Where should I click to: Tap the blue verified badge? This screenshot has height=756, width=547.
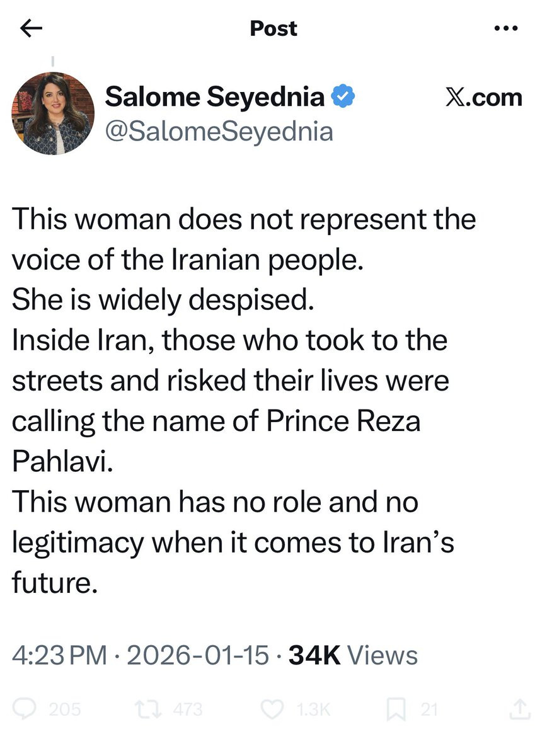(343, 96)
